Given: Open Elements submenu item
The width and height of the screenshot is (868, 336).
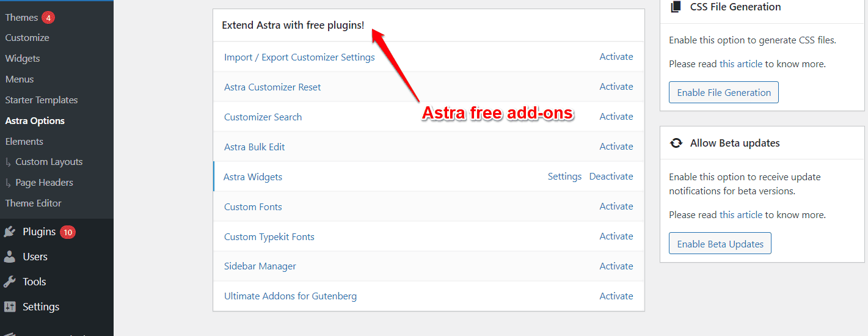Looking at the screenshot, I should (x=24, y=142).
